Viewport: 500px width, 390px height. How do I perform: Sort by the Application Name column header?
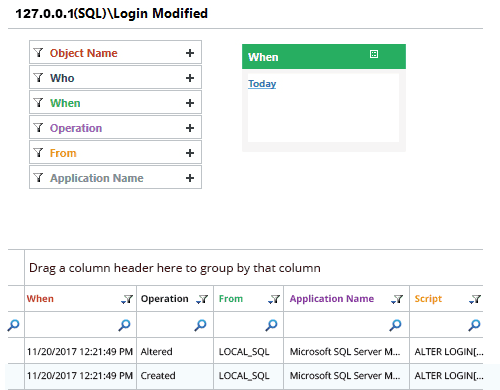click(x=332, y=299)
